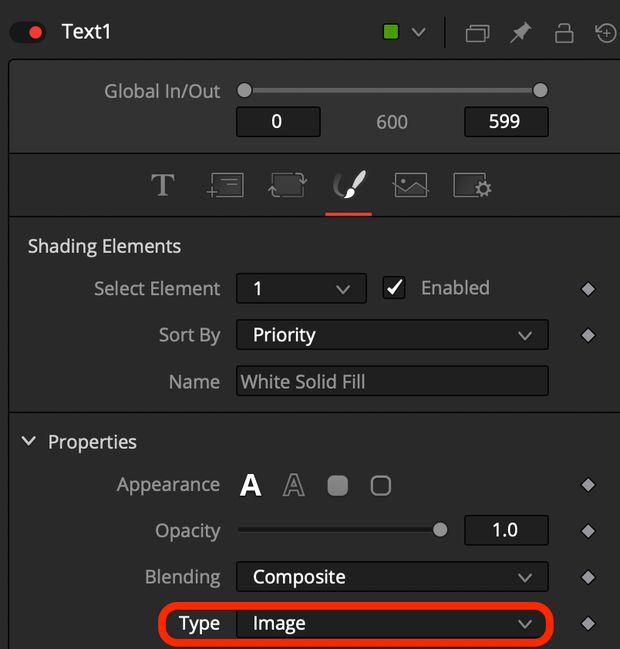
Task: Uncheck the Enabled checkbox
Action: 394,288
